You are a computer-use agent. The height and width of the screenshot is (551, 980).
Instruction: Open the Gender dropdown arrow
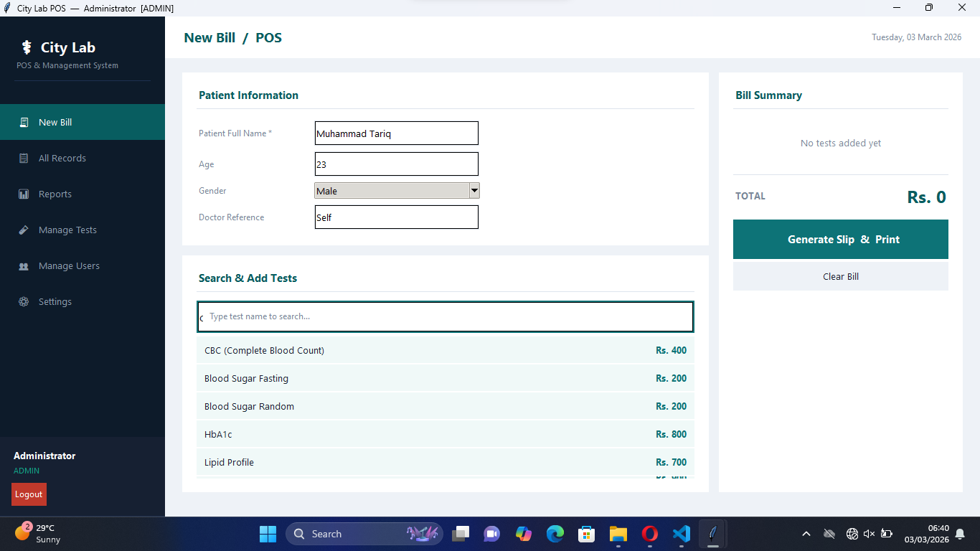(473, 191)
